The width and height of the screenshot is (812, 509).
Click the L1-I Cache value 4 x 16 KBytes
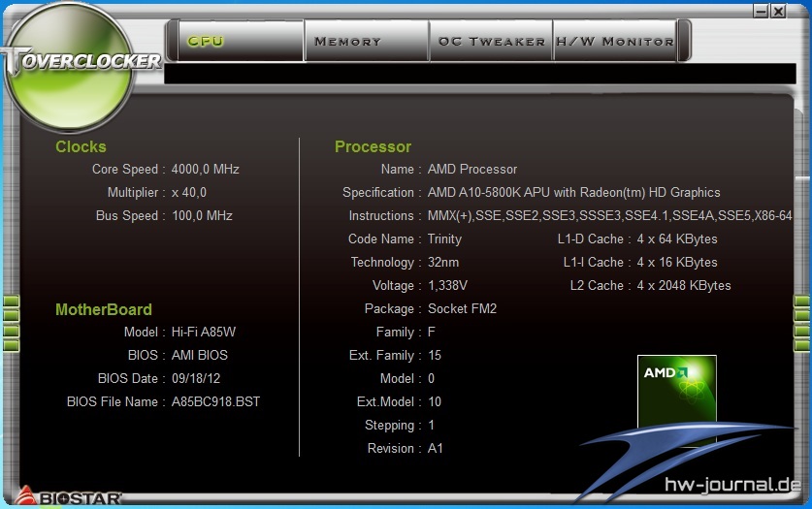click(677, 263)
